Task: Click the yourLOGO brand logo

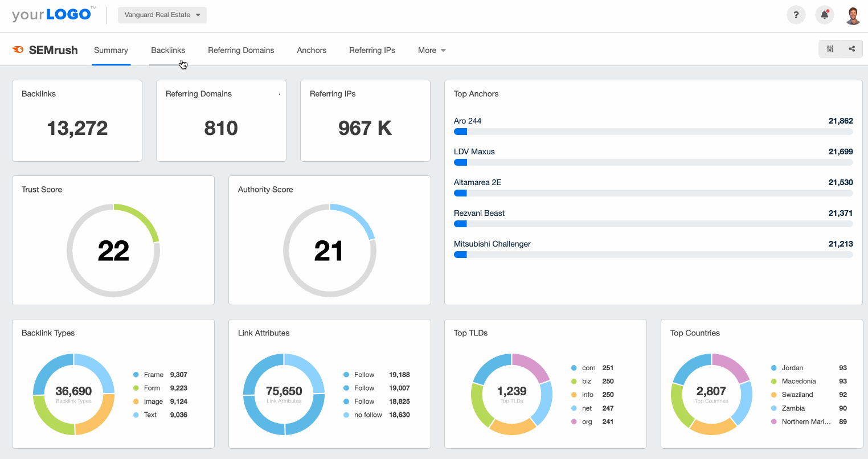Action: pos(52,15)
